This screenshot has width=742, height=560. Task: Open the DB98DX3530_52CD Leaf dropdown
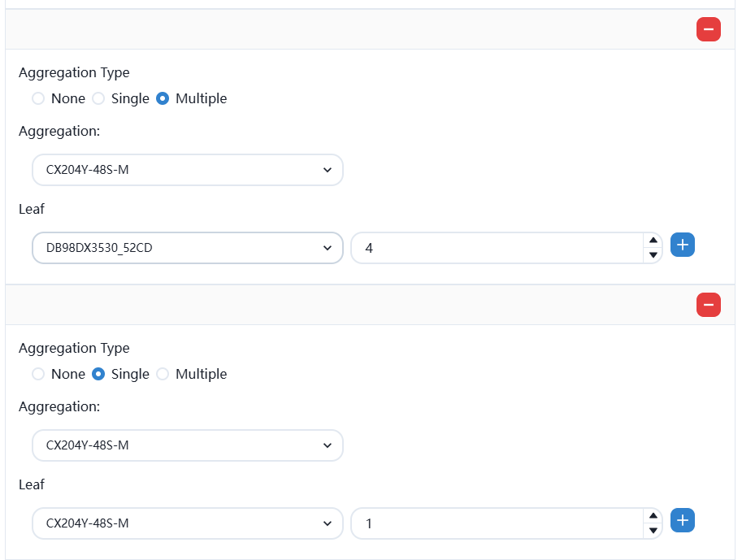(188, 248)
